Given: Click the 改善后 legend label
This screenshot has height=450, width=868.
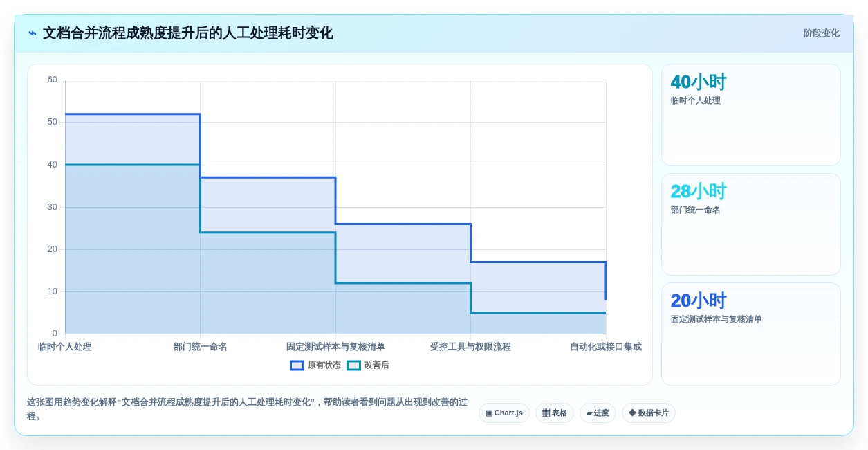Looking at the screenshot, I should click(377, 366).
